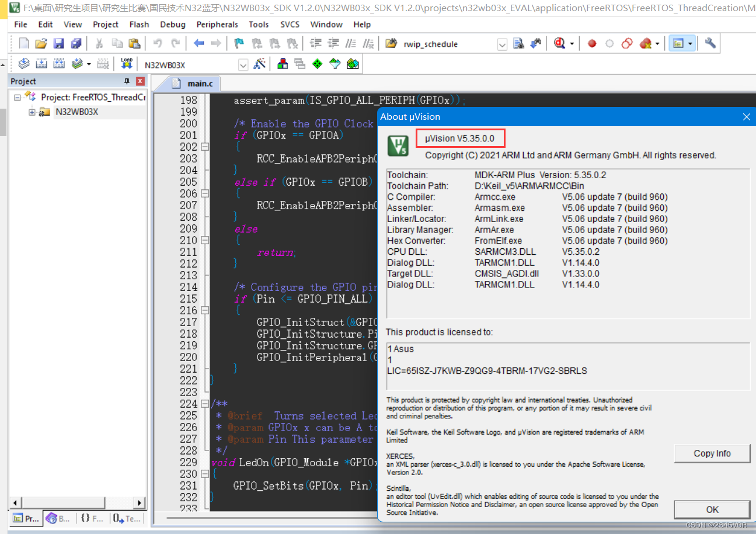Select the Functions tab at panel bottom

[x=92, y=518]
